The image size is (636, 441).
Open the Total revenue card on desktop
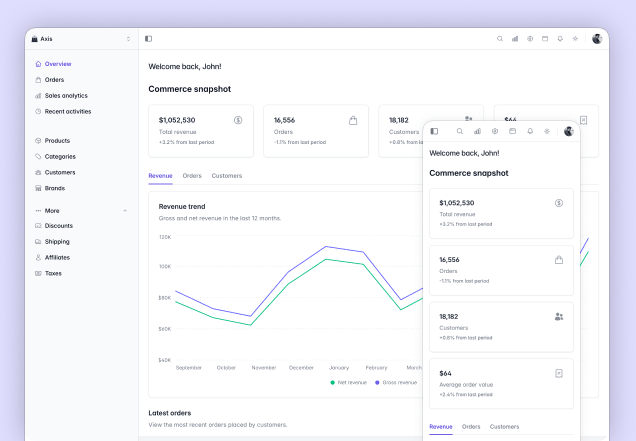pos(201,131)
